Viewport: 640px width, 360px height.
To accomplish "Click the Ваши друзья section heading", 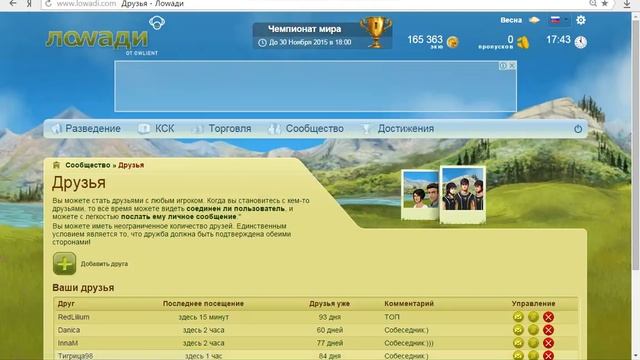I will click(x=83, y=288).
